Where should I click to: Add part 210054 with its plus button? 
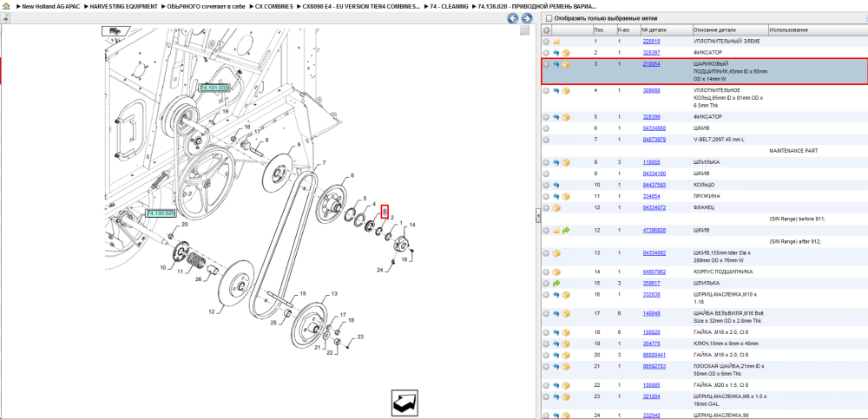tap(546, 64)
